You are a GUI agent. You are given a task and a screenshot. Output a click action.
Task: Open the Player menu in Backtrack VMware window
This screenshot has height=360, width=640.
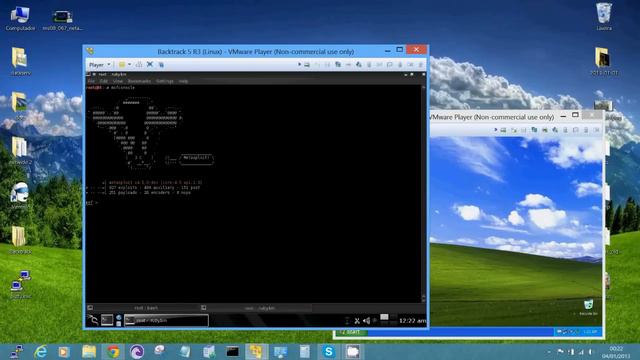tap(100, 64)
